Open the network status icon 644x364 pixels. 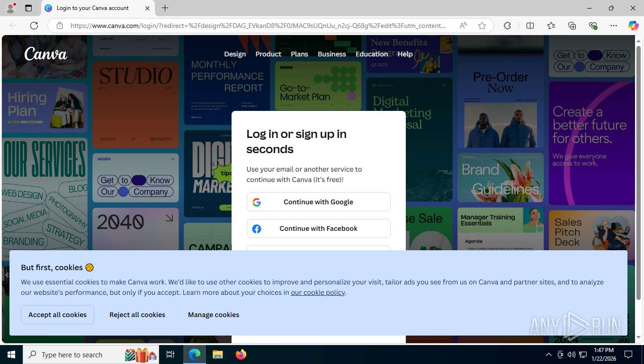(x=583, y=355)
